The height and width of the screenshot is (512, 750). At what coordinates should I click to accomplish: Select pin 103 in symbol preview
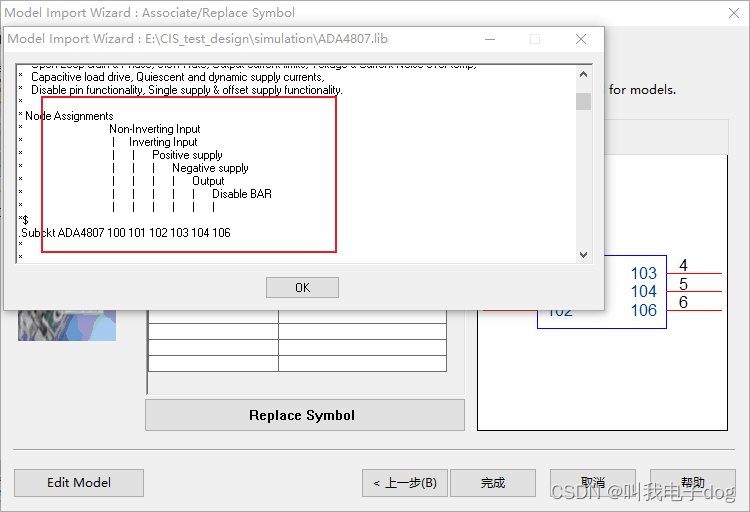644,273
